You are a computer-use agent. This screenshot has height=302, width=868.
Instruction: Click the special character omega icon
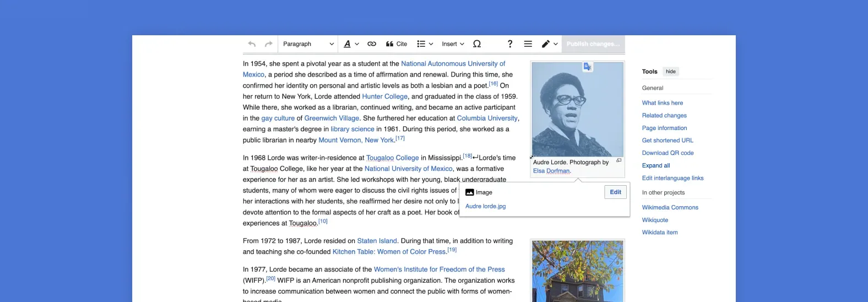(477, 44)
